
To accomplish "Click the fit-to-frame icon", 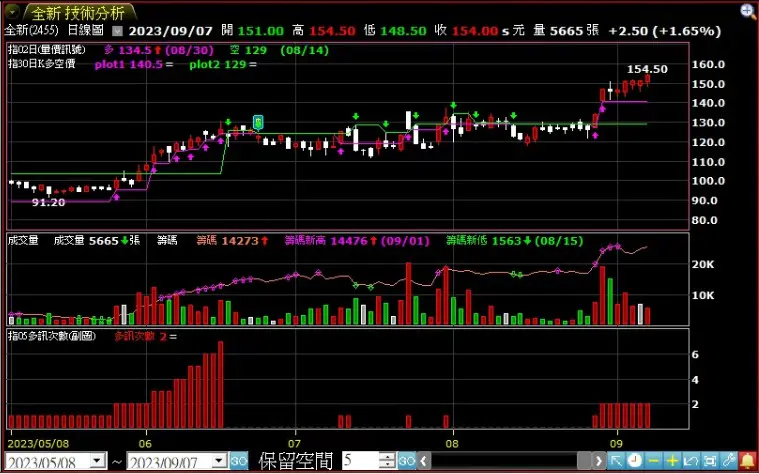I will pyautogui.click(x=710, y=460).
